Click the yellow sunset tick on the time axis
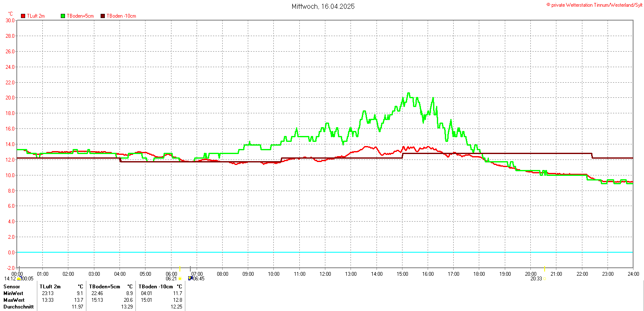The image size is (644, 311). coord(544,269)
